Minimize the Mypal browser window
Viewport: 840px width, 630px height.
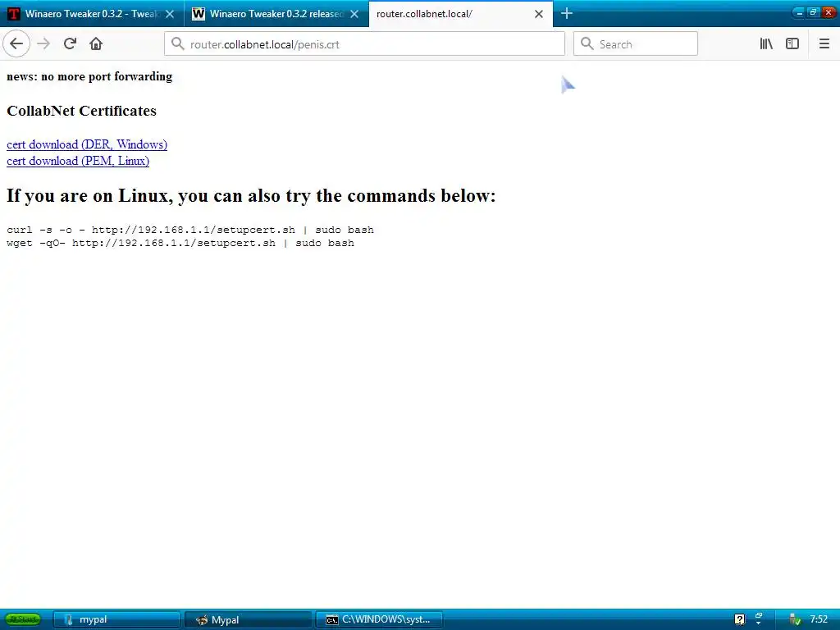(x=799, y=12)
